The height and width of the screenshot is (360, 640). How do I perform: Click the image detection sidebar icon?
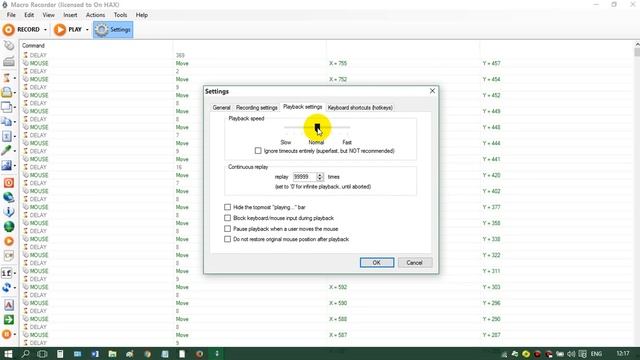[x=7, y=165]
